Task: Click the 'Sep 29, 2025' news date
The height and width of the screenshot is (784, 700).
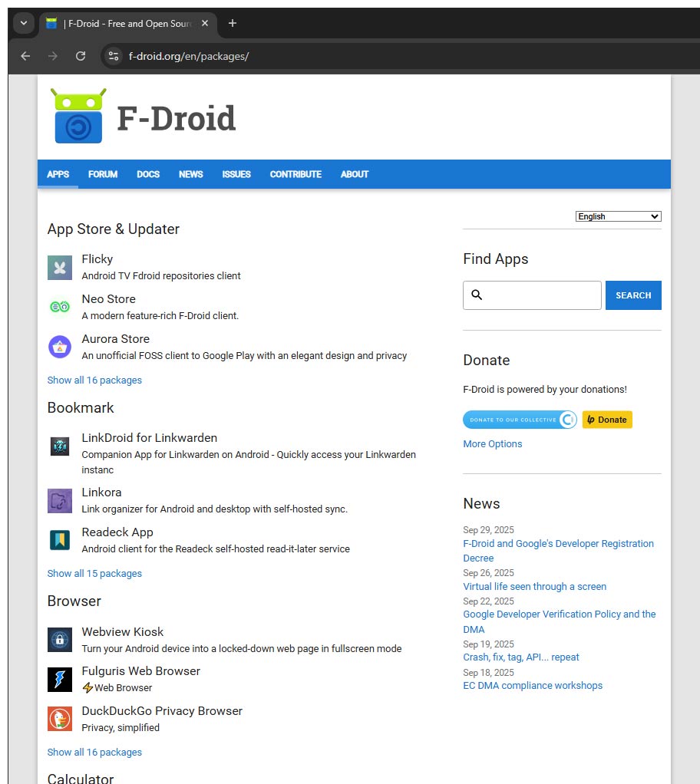Action: 488,529
